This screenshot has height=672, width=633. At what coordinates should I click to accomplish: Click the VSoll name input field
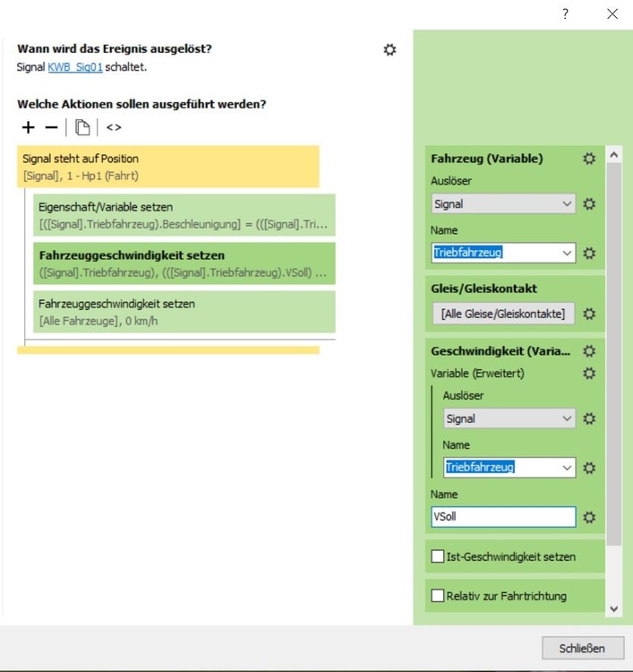[502, 517]
